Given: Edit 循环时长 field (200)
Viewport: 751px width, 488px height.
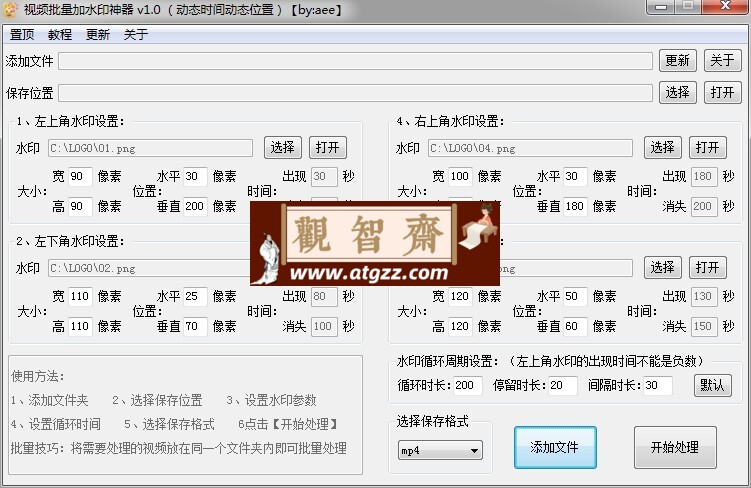Looking at the screenshot, I should (467, 386).
